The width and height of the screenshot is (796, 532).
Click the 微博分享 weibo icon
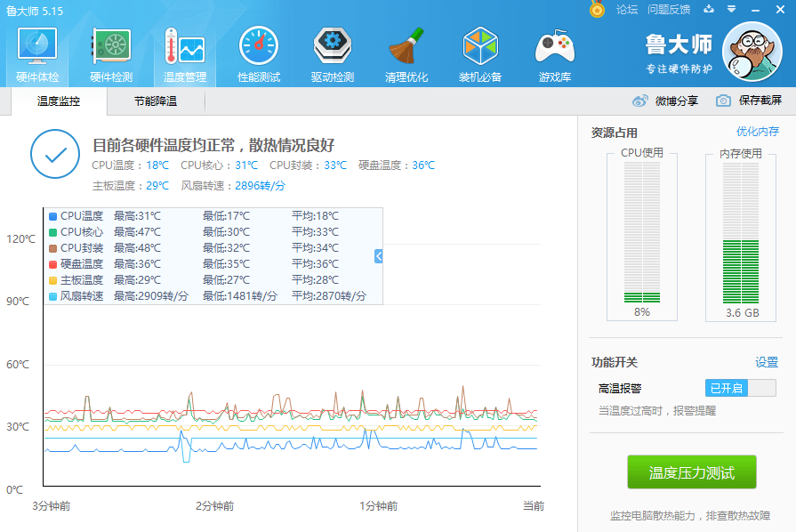click(639, 101)
